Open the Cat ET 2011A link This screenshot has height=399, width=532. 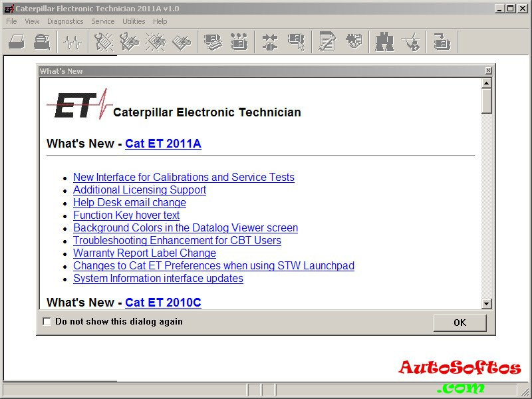click(x=163, y=144)
